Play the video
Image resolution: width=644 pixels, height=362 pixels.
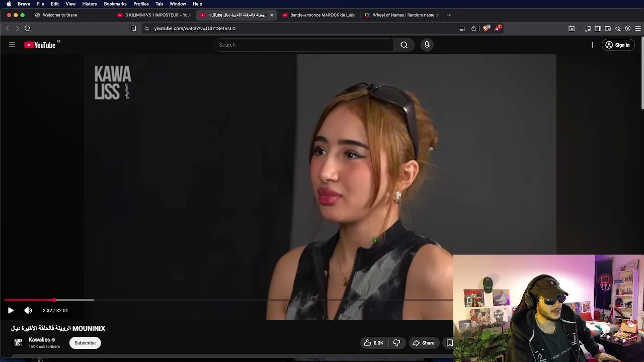click(11, 311)
